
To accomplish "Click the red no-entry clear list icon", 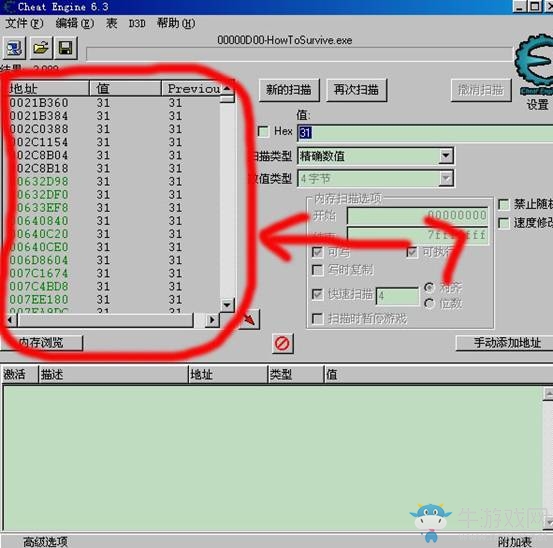I will (x=282, y=343).
